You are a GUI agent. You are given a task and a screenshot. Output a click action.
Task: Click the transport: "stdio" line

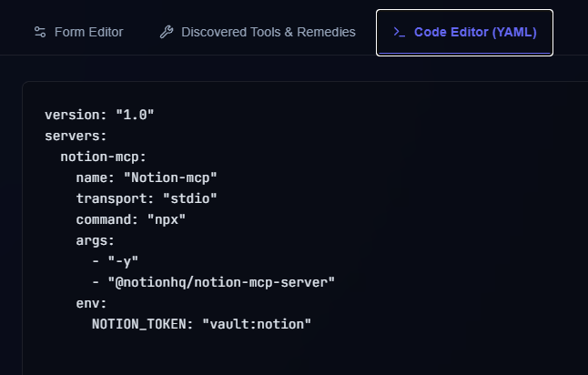(x=147, y=198)
